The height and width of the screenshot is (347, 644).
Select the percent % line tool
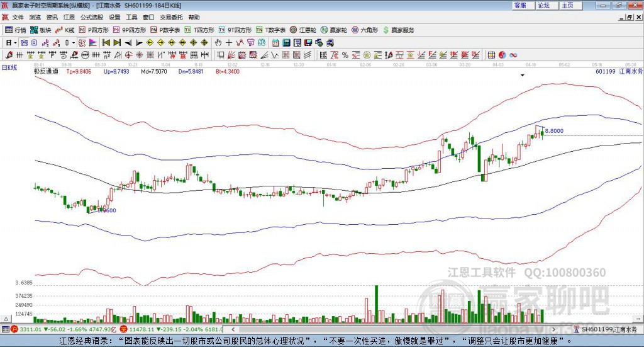(x=345, y=55)
